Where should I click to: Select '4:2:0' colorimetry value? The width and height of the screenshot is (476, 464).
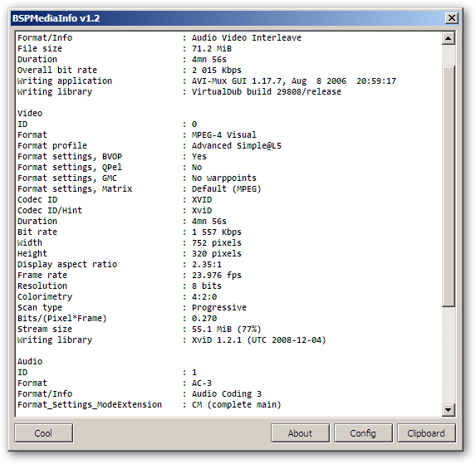tap(204, 297)
